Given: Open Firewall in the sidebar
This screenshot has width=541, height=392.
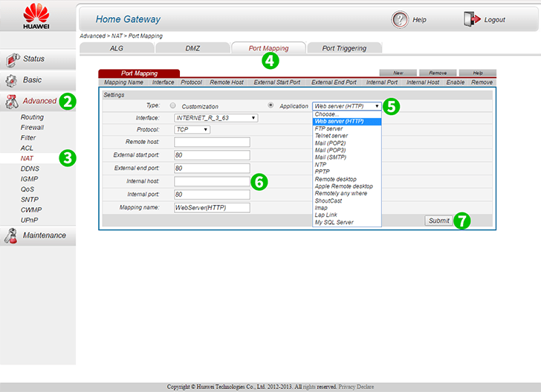Looking at the screenshot, I should (x=32, y=128).
